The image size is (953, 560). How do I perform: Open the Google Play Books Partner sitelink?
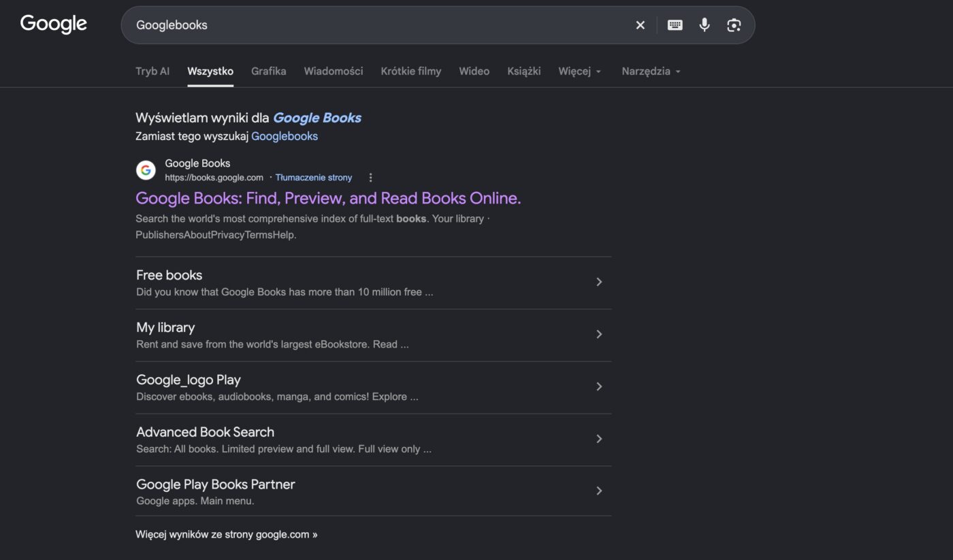click(x=216, y=484)
